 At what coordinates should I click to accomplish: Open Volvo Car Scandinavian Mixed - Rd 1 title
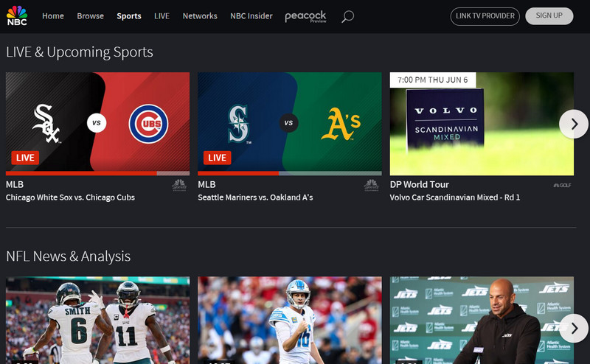(x=455, y=197)
